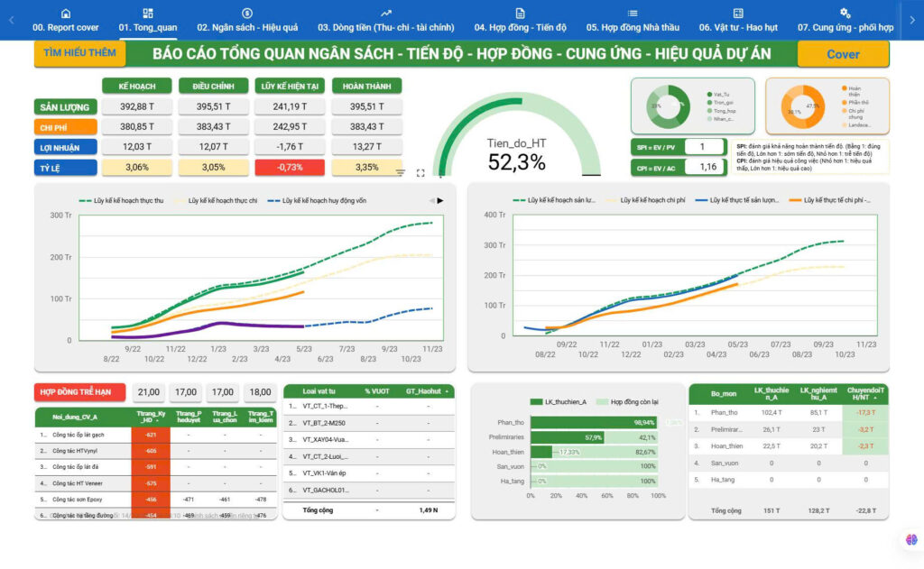Click the LK_thuchien_A legend entry

coord(558,401)
